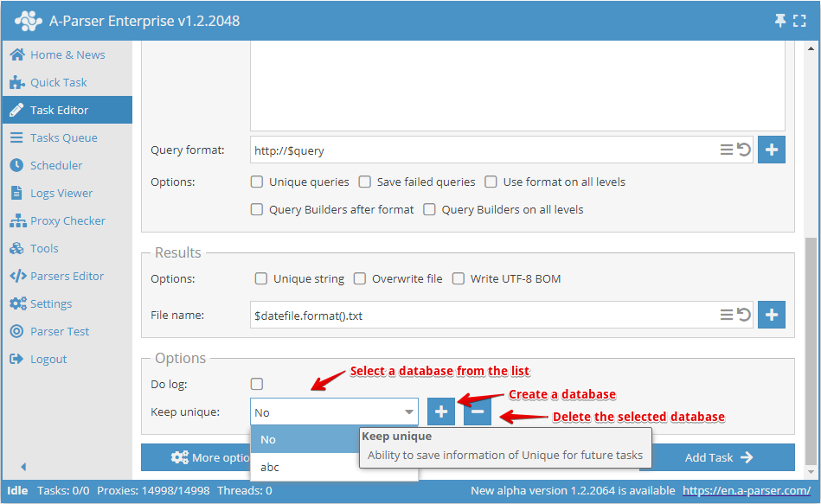The height and width of the screenshot is (504, 821).
Task: Enable the Unique queries checkbox
Action: click(256, 182)
